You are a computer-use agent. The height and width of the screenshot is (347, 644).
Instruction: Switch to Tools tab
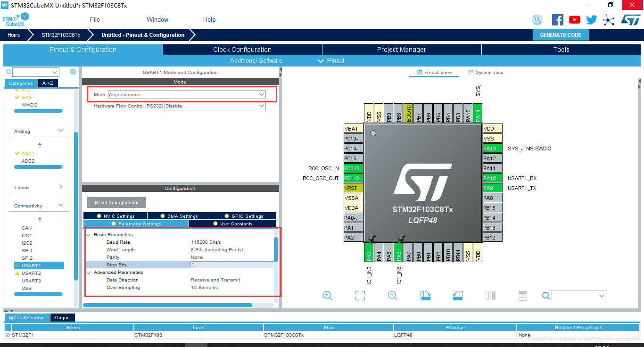561,50
